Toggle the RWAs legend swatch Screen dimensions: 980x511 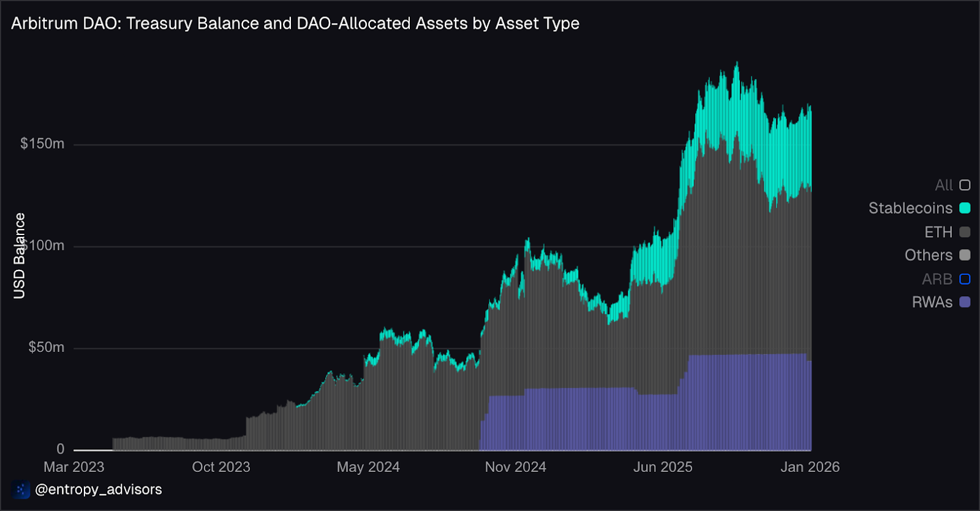click(965, 302)
